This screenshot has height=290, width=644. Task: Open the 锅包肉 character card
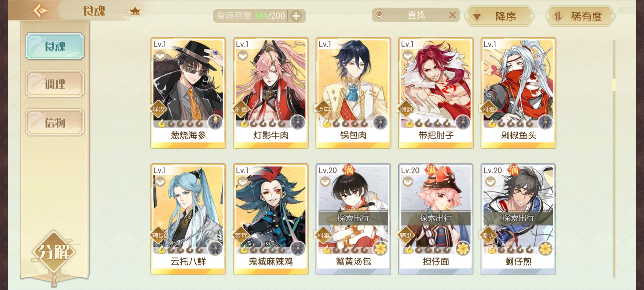(x=353, y=93)
